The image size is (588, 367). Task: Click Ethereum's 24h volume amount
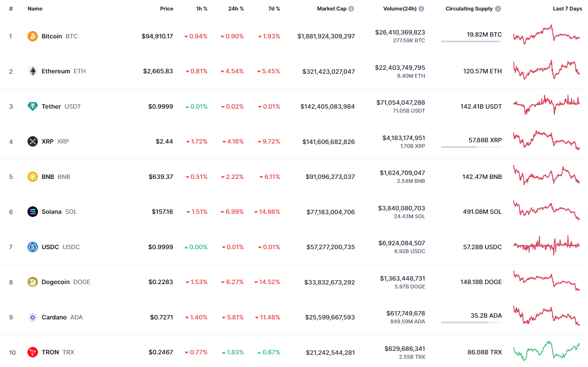400,68
